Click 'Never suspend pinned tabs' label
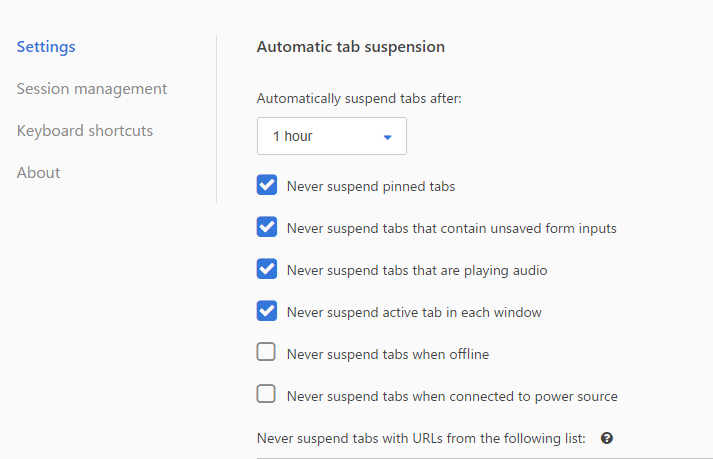This screenshot has height=459, width=713. tap(371, 187)
